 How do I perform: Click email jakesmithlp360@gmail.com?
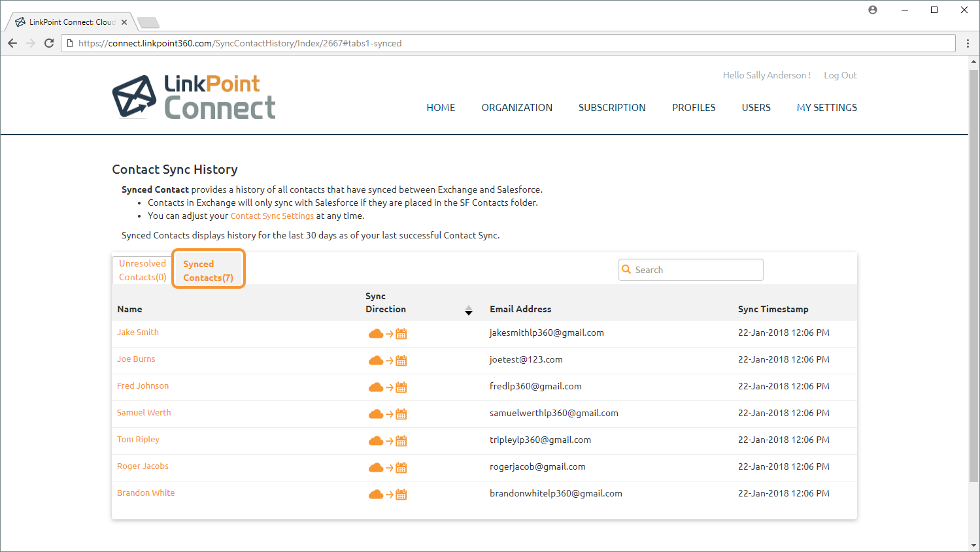pos(547,333)
